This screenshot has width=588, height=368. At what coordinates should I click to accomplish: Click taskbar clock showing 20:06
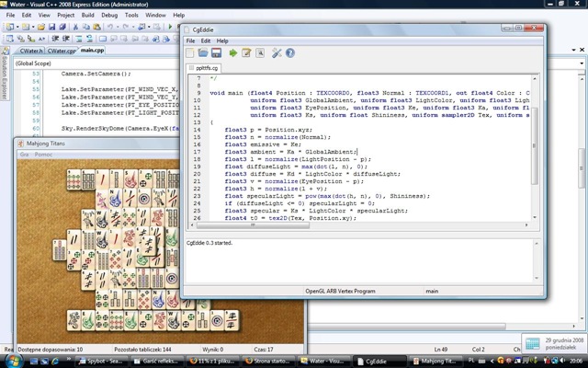576,361
